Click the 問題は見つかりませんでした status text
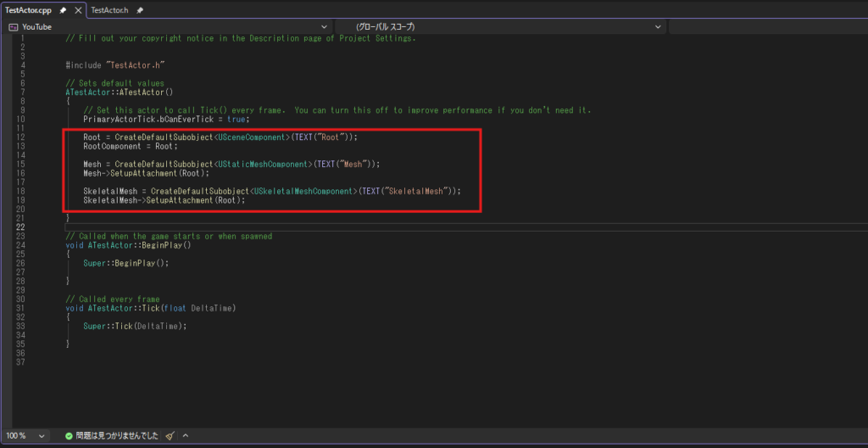This screenshot has height=448, width=868. [x=117, y=435]
